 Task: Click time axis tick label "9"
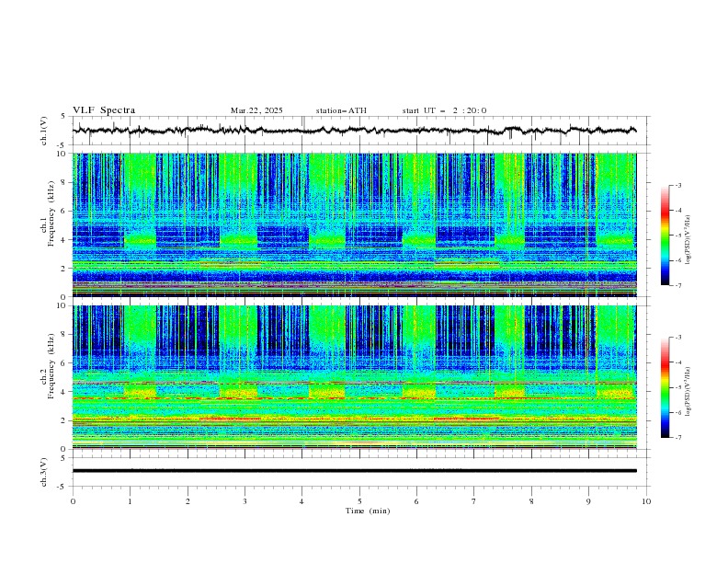[x=588, y=501]
